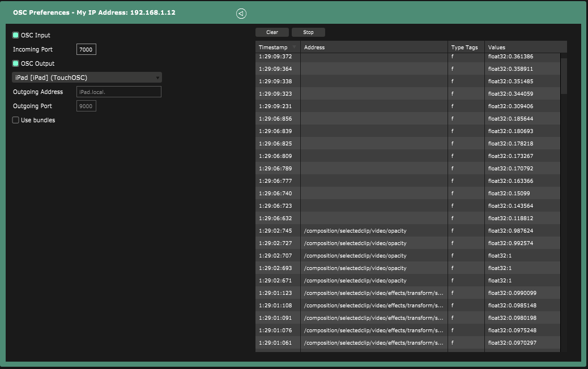
Task: Toggle the OSC Output checkbox
Action: 16,63
